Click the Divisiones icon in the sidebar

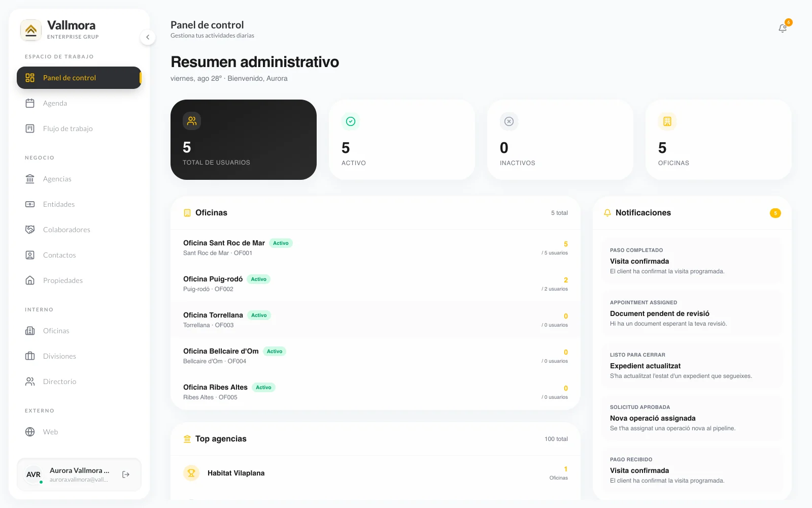pos(30,356)
